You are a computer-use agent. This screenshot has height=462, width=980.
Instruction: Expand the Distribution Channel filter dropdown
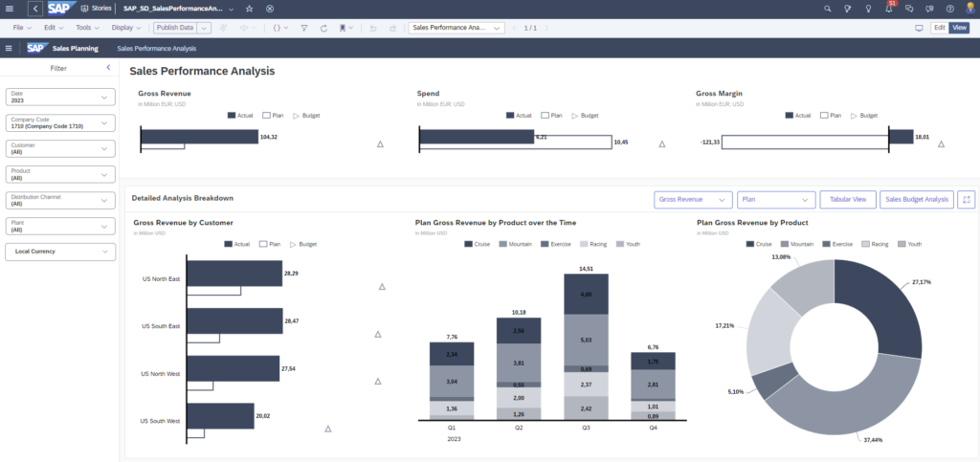point(60,200)
